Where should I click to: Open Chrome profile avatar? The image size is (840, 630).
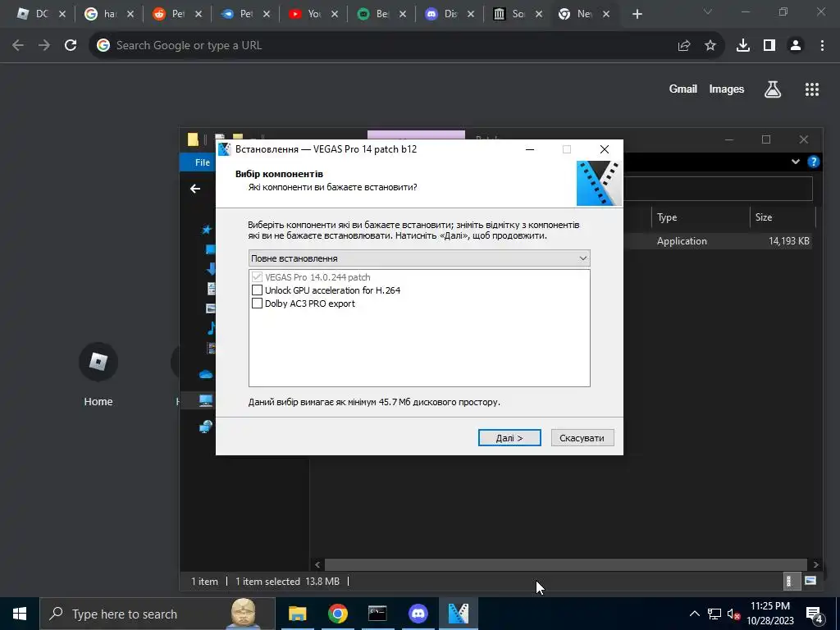[x=796, y=46]
